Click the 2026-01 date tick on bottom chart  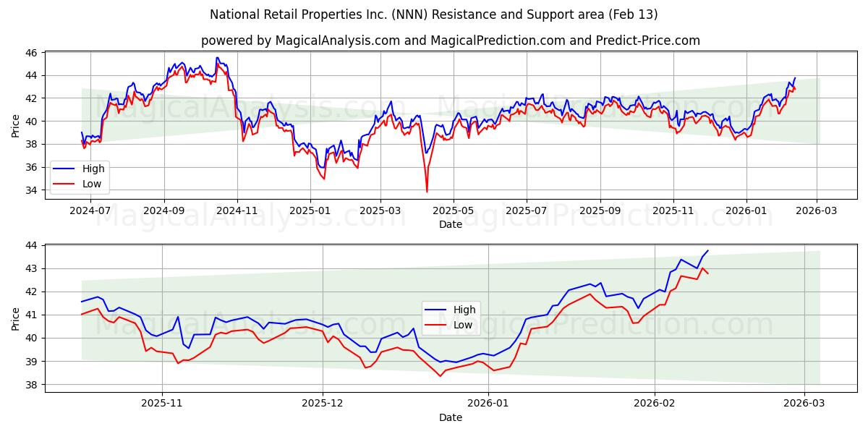(488, 404)
